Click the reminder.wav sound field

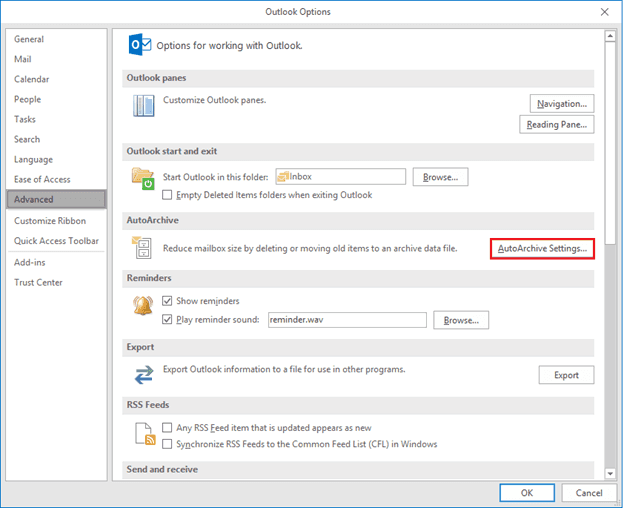click(347, 320)
